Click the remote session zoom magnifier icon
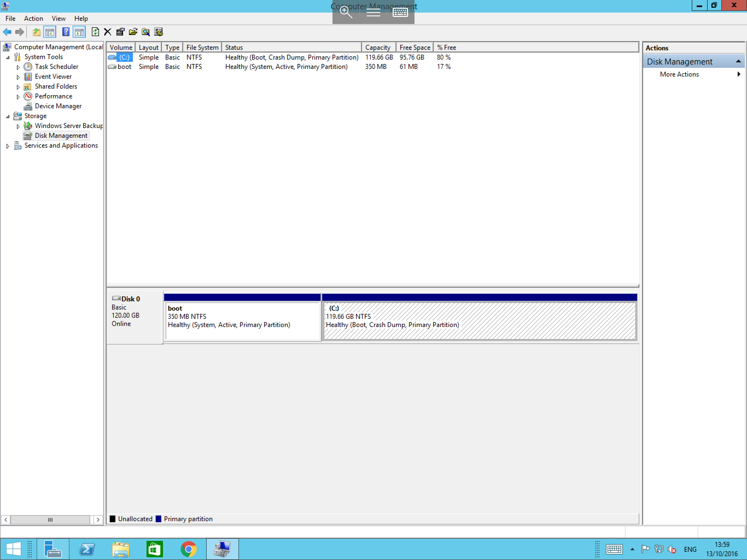747x560 pixels. (x=346, y=13)
